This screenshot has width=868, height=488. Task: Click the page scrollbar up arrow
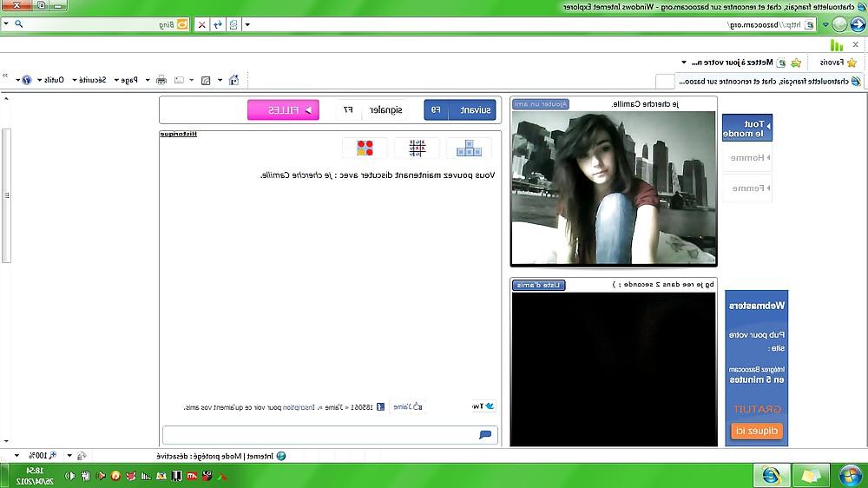click(6, 99)
